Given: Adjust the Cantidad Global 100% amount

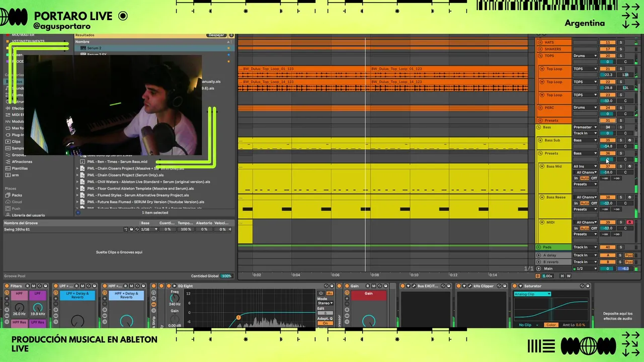Looking at the screenshot, I should click(x=227, y=276).
